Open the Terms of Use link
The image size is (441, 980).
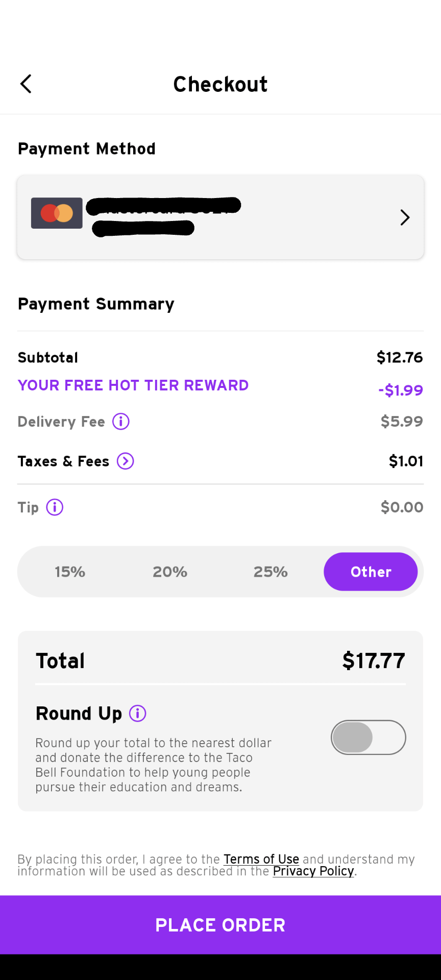point(261,859)
